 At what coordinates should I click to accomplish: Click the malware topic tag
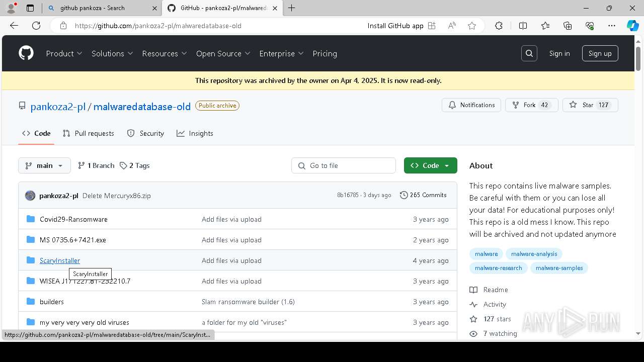coord(486,254)
